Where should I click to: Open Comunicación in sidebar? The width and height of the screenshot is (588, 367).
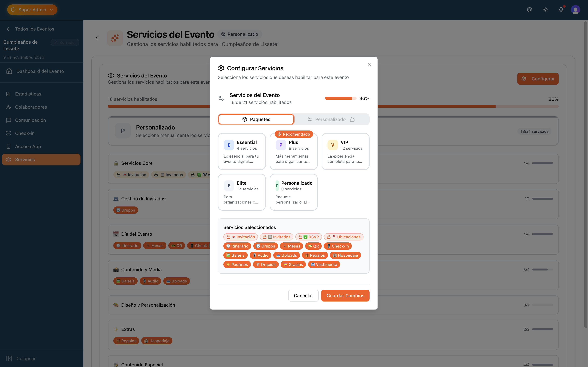41,120
